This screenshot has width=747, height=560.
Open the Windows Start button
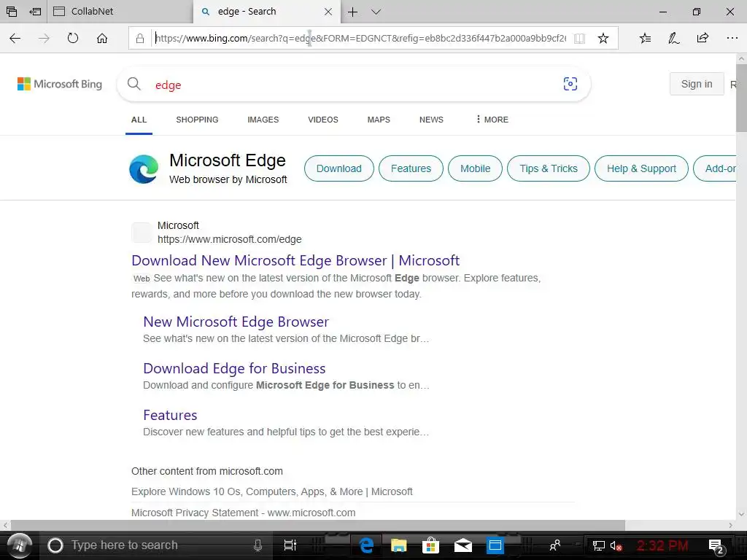click(x=19, y=545)
